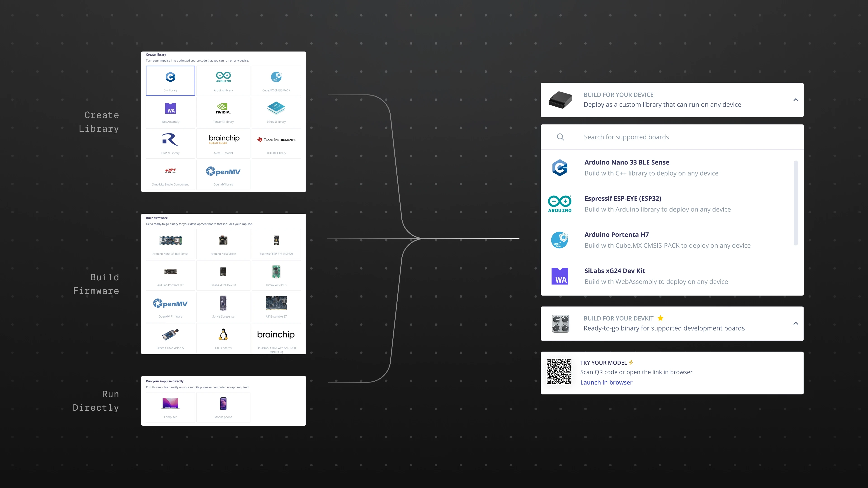
Task: Collapse the Build For Your Devkit section
Action: [x=796, y=323]
